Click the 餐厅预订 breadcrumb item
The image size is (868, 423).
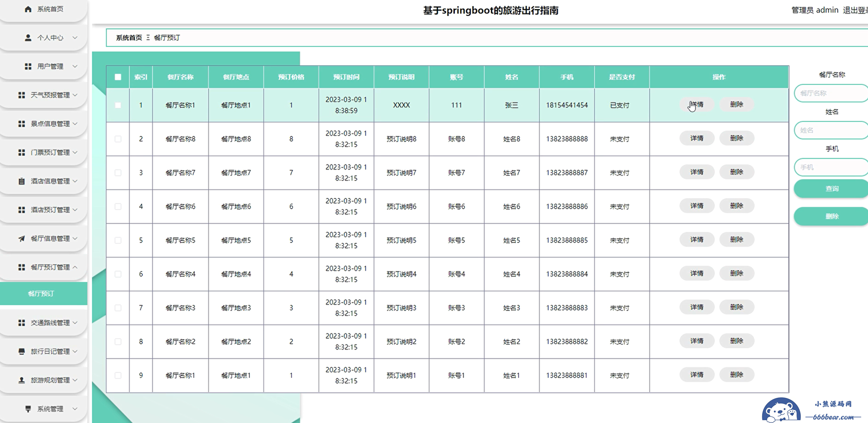tap(167, 38)
